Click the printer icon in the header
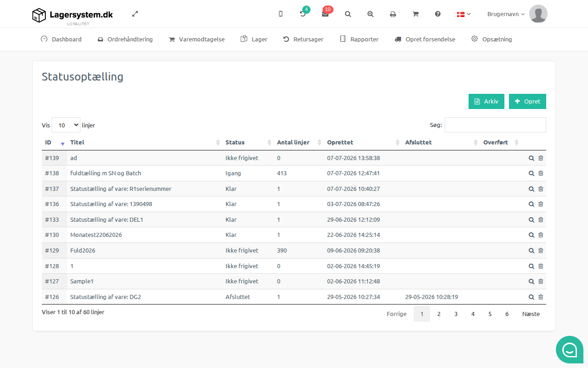The image size is (588, 368). [393, 14]
